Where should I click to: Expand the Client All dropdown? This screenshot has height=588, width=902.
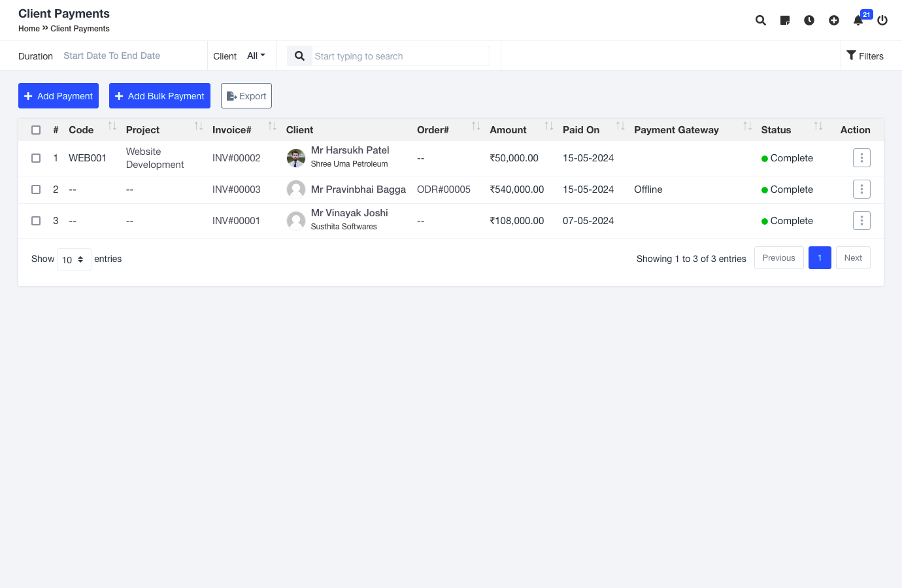pos(256,56)
